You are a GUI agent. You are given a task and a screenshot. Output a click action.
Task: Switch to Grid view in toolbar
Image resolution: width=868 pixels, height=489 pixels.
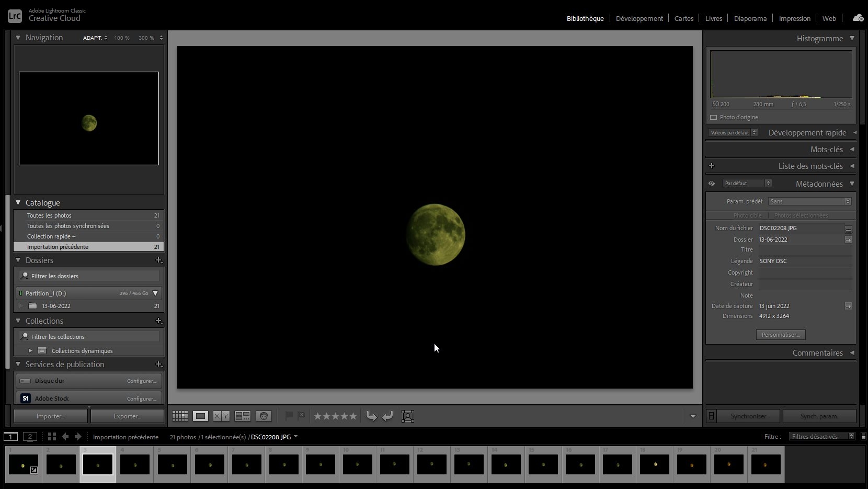point(180,416)
